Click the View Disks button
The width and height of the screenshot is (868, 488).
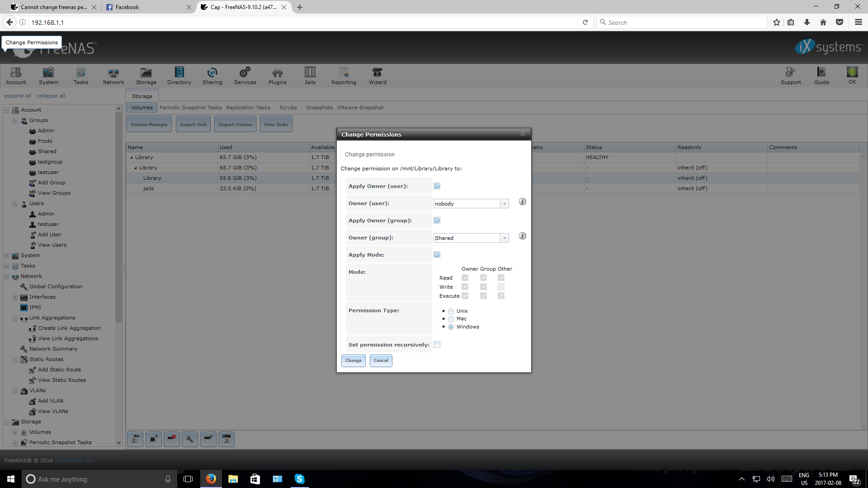click(x=276, y=124)
